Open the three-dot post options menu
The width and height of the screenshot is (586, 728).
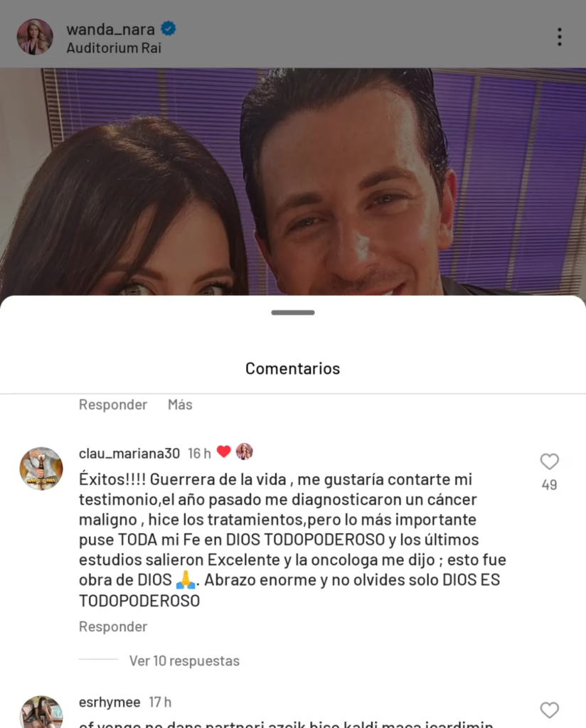click(x=560, y=37)
